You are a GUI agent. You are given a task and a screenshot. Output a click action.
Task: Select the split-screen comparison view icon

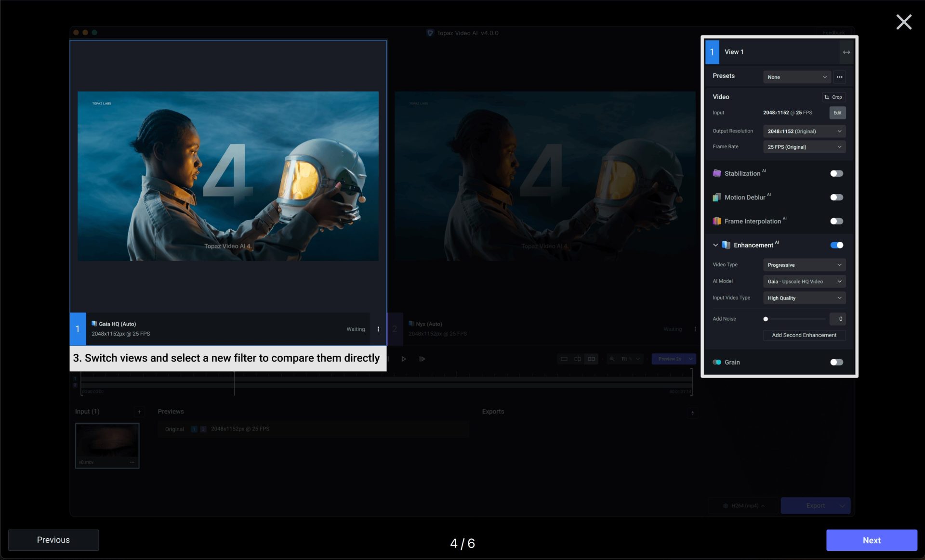coord(578,359)
